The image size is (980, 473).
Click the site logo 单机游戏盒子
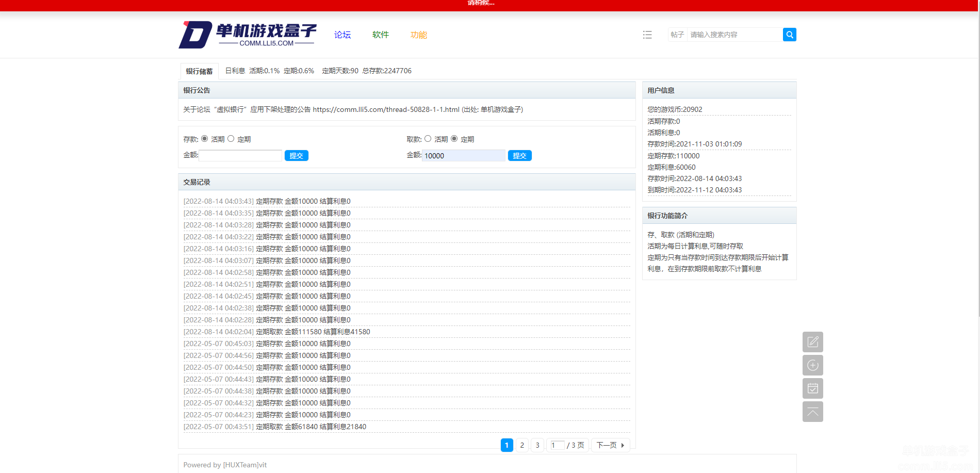(248, 35)
